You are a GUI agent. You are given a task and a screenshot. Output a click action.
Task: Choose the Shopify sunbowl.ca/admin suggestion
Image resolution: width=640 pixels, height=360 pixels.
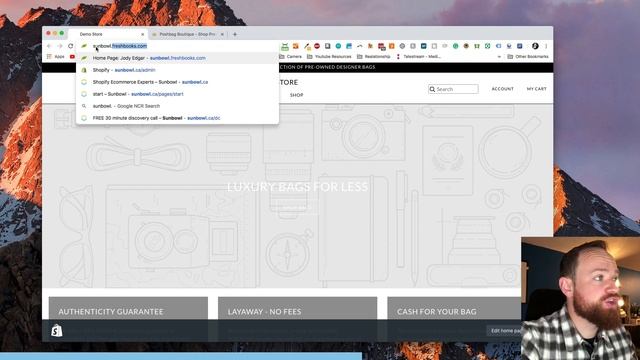point(178,70)
